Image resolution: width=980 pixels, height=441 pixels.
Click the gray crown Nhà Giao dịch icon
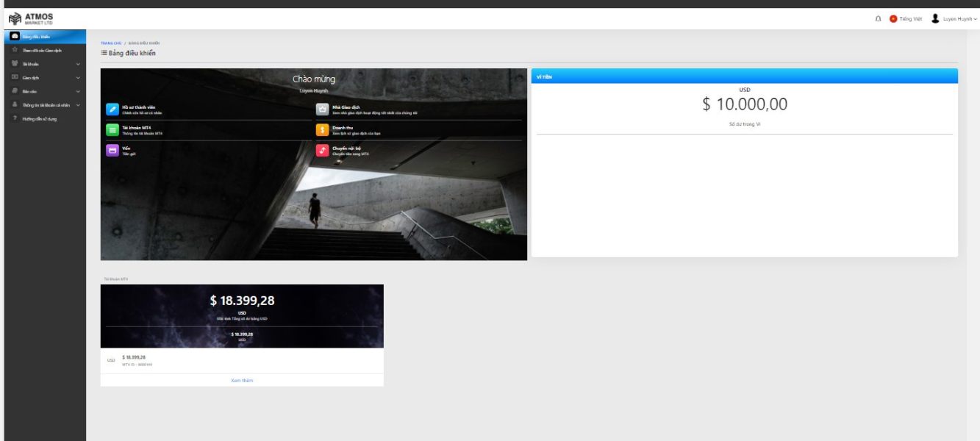[322, 110]
